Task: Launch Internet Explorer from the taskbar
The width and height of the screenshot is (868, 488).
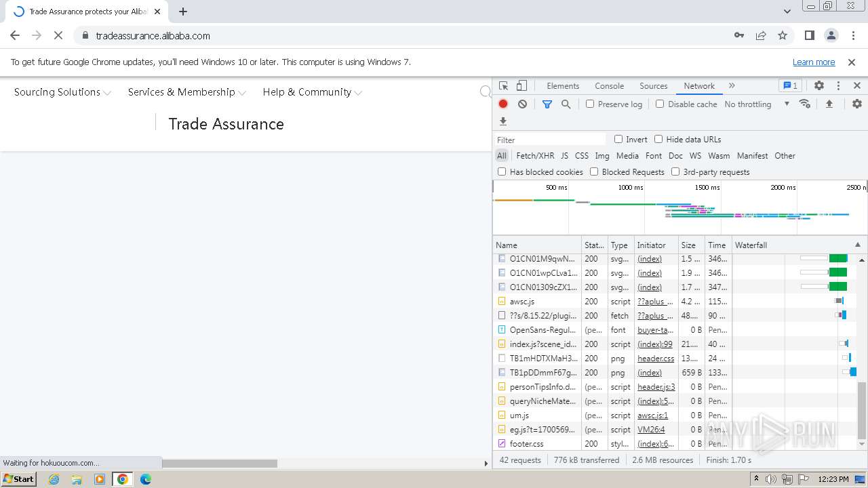Action: [54, 479]
